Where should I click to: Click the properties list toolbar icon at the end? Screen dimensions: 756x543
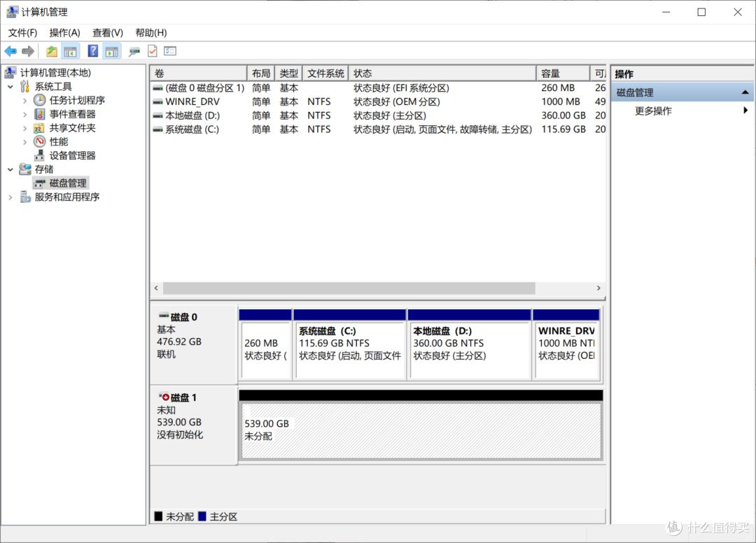pyautogui.click(x=170, y=51)
